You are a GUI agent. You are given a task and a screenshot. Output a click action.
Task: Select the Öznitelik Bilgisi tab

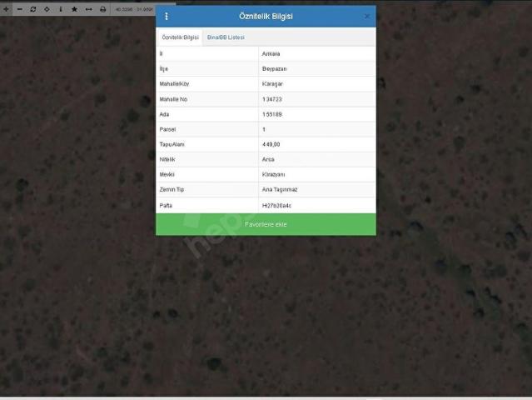coord(180,37)
